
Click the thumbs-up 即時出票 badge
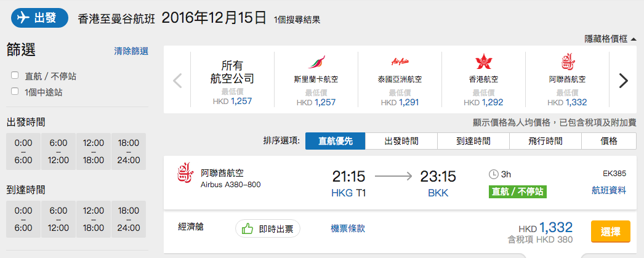tap(268, 229)
